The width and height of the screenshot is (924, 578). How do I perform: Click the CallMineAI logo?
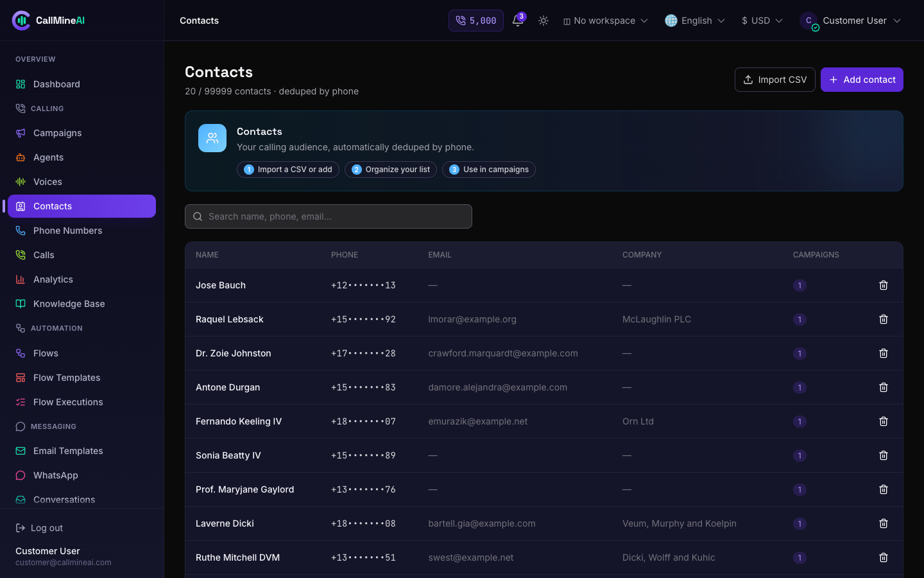click(x=49, y=21)
